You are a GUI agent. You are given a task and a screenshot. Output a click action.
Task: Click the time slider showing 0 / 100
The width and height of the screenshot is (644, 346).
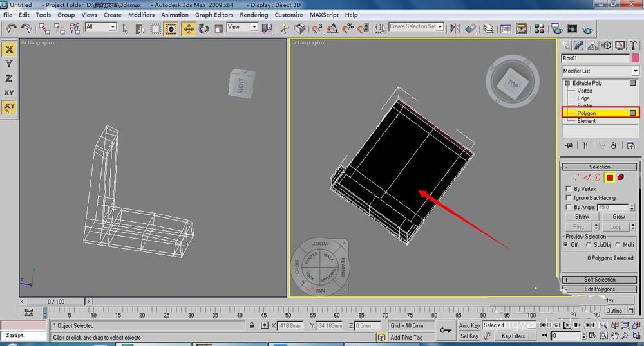coord(56,302)
